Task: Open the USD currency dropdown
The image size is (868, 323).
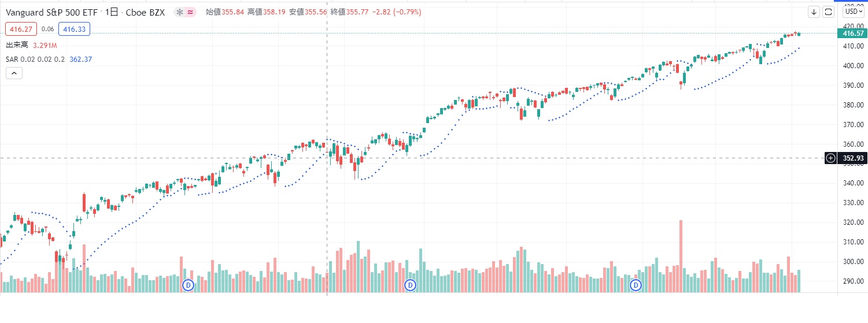Action: 853,12
